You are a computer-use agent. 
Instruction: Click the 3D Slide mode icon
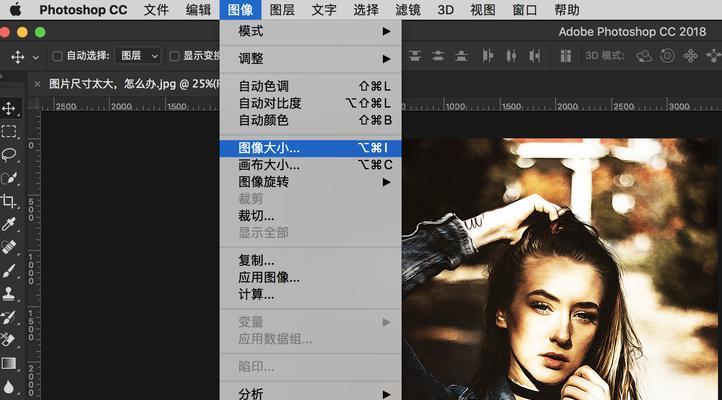(x=714, y=56)
